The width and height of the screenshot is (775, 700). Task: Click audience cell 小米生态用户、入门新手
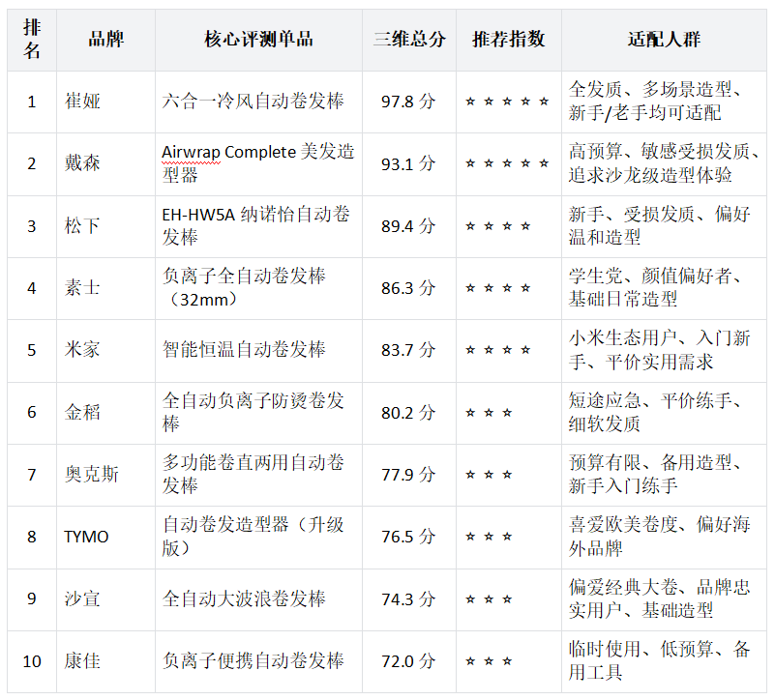[664, 351]
